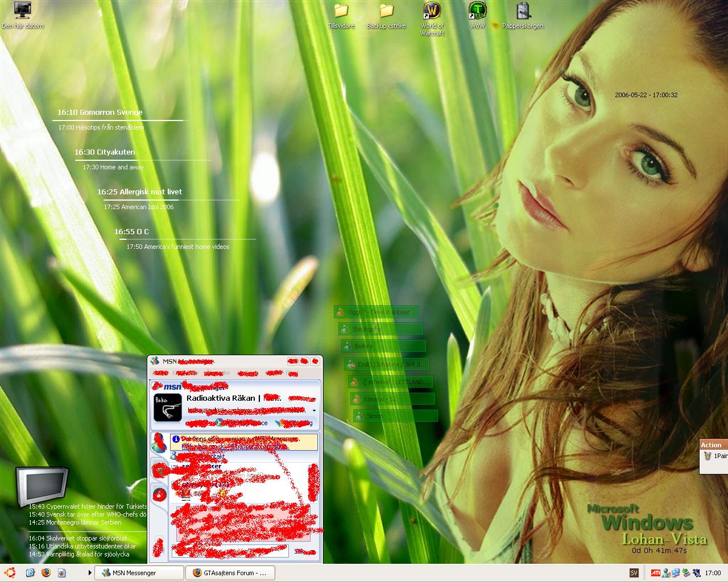728x582 pixels.
Task: Click headline '15:43 Cypernvalet höjer hinder'
Action: click(88, 506)
